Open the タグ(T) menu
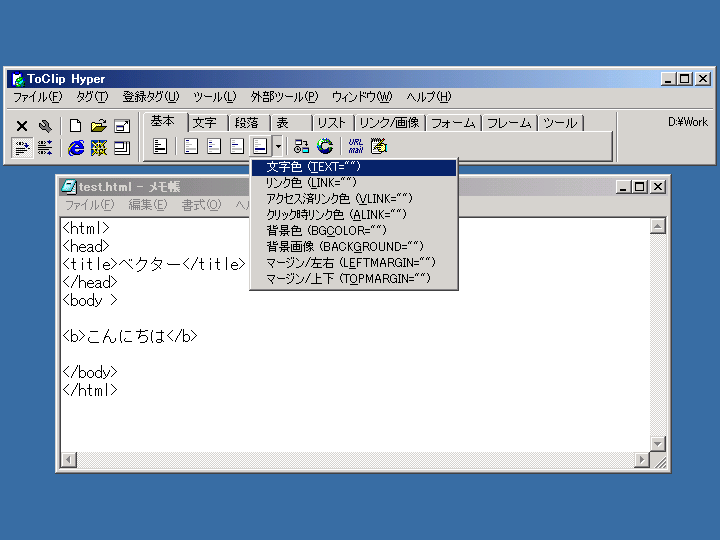This screenshot has width=720, height=540. click(92, 97)
